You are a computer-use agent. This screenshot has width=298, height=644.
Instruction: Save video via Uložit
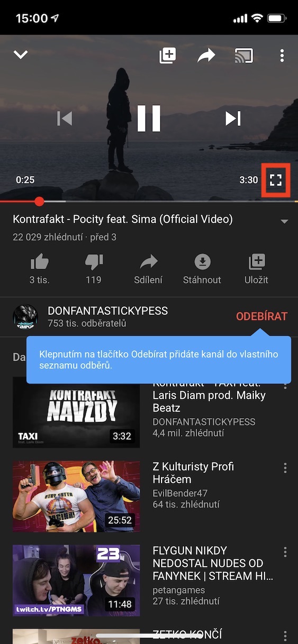tap(257, 268)
